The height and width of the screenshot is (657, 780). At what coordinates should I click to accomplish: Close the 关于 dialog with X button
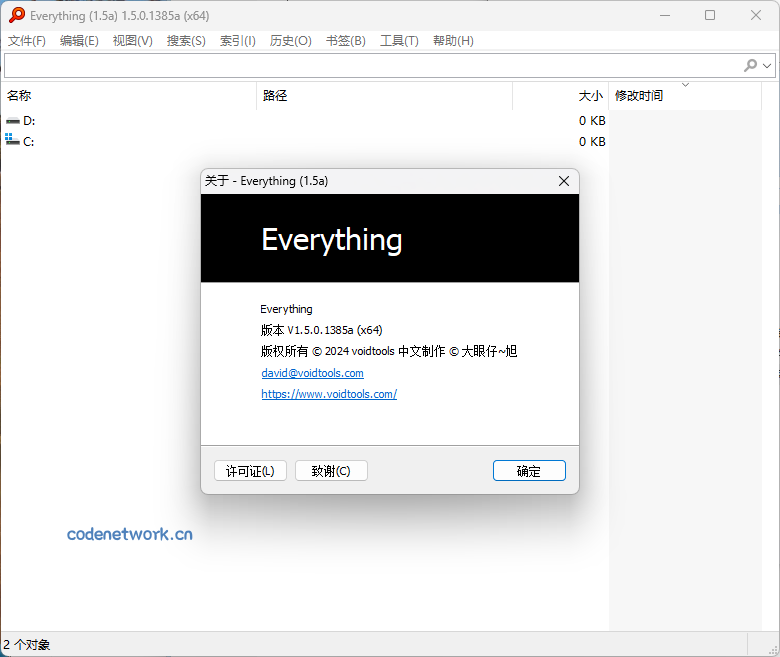pyautogui.click(x=564, y=181)
